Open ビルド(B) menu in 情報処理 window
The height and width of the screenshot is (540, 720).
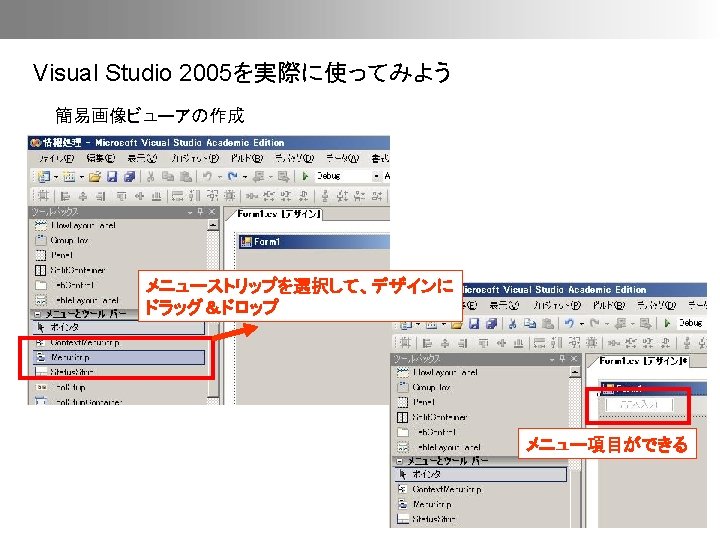tap(247, 158)
